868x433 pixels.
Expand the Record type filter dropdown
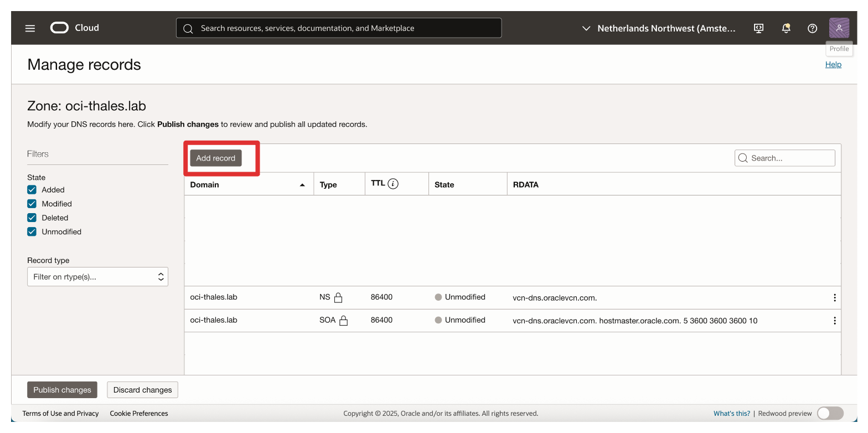[x=97, y=277]
